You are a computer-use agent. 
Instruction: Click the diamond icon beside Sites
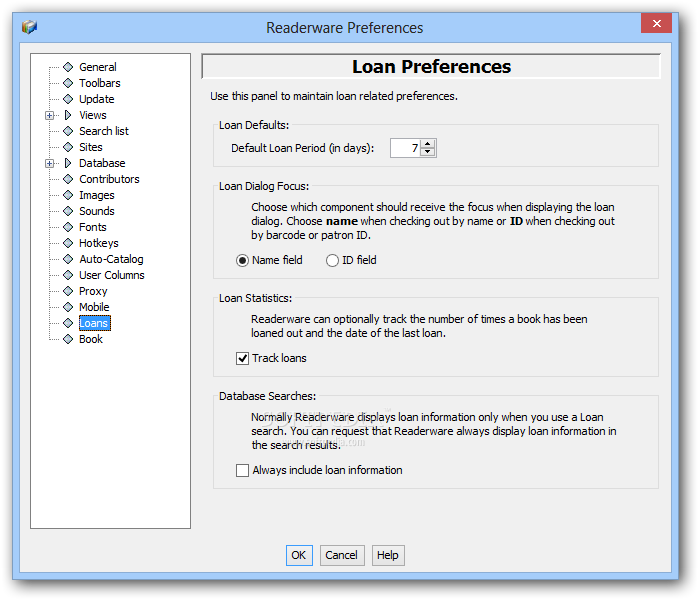click(x=68, y=147)
